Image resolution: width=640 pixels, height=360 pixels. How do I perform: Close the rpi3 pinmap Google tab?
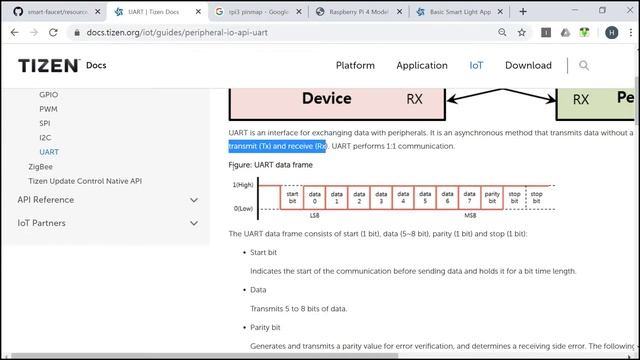(x=299, y=12)
